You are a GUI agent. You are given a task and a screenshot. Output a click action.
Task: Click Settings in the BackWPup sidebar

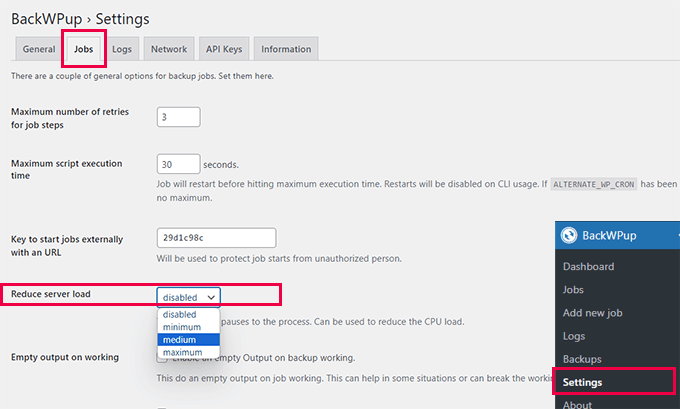(x=583, y=382)
